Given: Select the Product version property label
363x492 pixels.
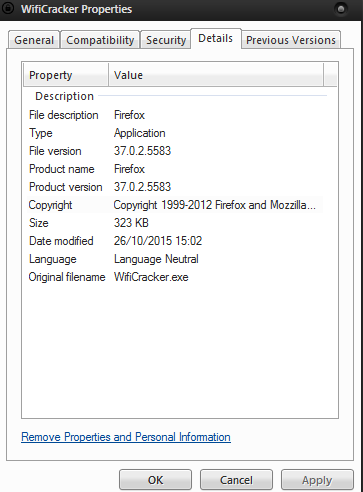Looking at the screenshot, I should click(66, 187).
